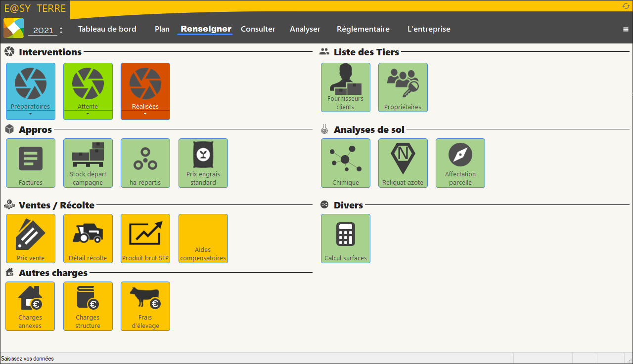This screenshot has width=633, height=364.
Task: Open Stock départ campagne tile
Action: pyautogui.click(x=88, y=163)
